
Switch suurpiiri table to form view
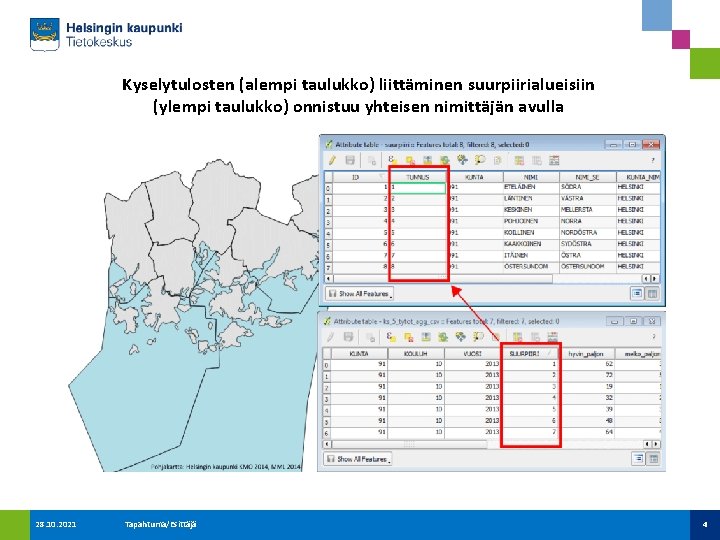coord(637,293)
